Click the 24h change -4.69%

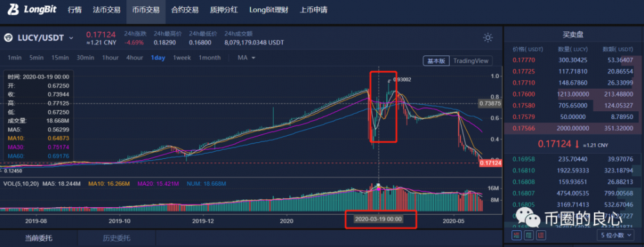coord(133,42)
